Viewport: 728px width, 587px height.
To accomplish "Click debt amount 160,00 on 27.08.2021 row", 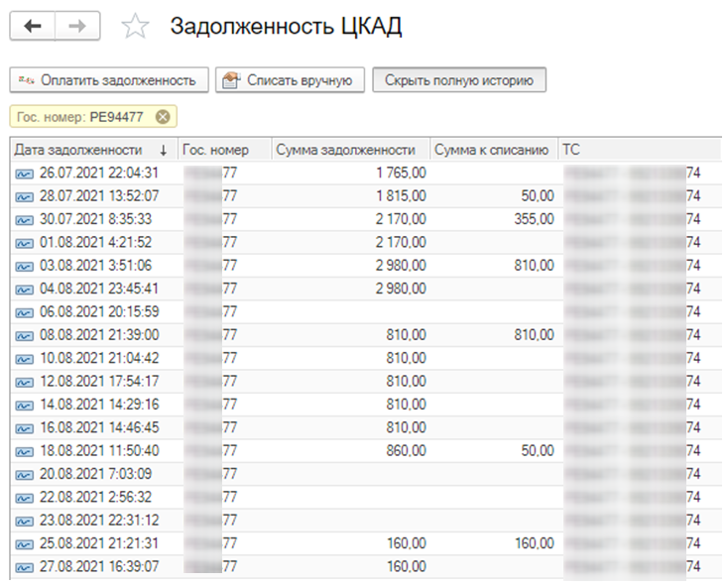I will pyautogui.click(x=407, y=566).
